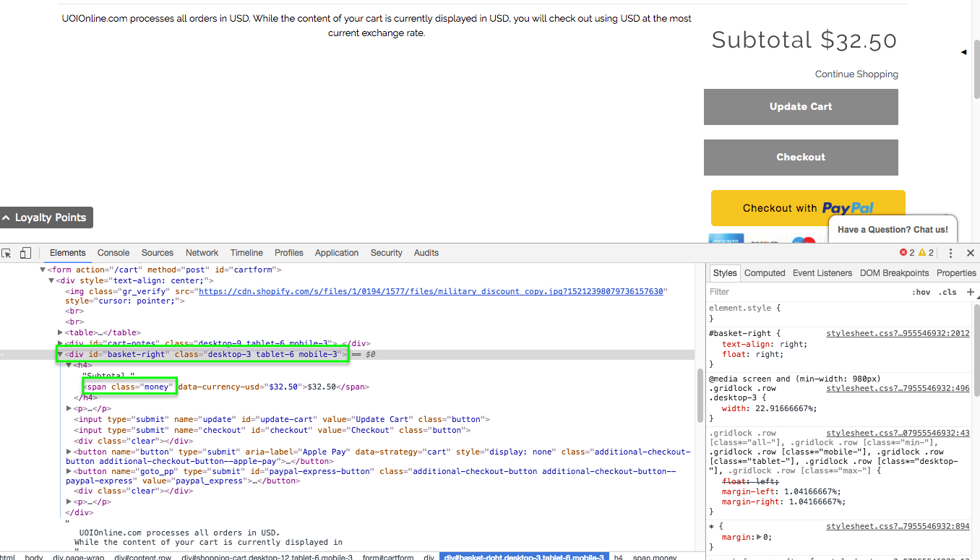Expand the margin shorthand property triangle
This screenshot has width=980, height=560.
click(x=758, y=537)
